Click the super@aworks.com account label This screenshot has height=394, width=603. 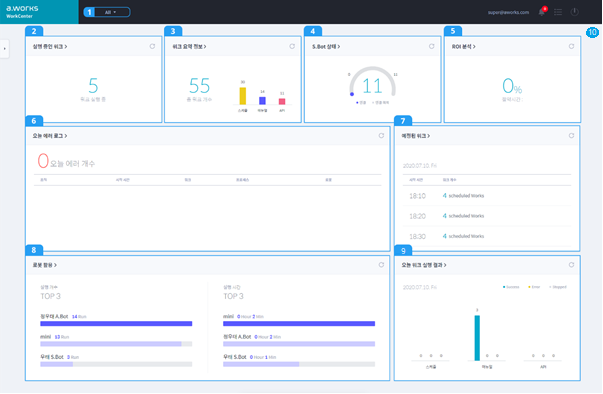(508, 12)
